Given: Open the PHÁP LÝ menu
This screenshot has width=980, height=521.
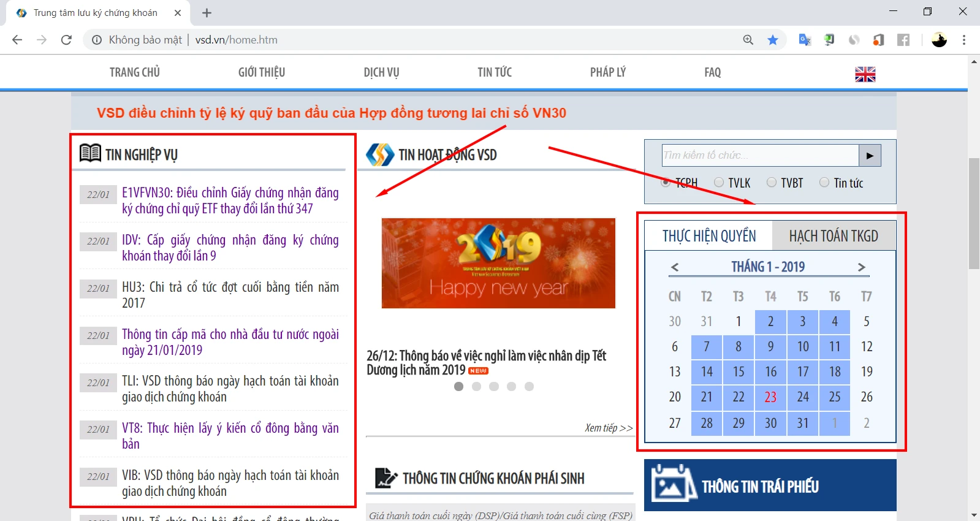Looking at the screenshot, I should point(608,72).
